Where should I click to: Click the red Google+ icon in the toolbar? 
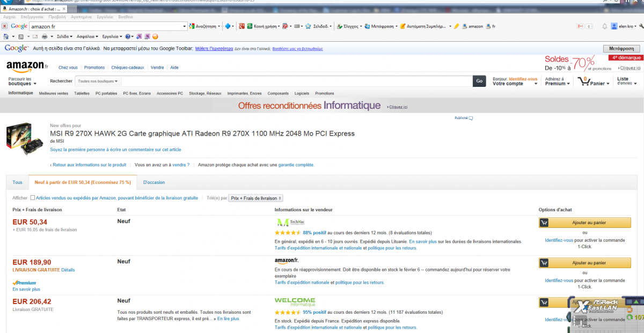pyautogui.click(x=242, y=26)
